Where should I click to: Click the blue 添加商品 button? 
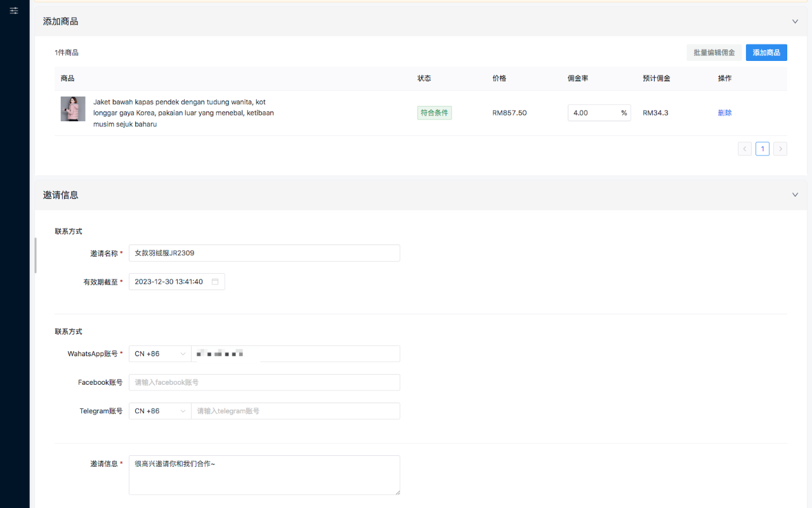pos(766,53)
